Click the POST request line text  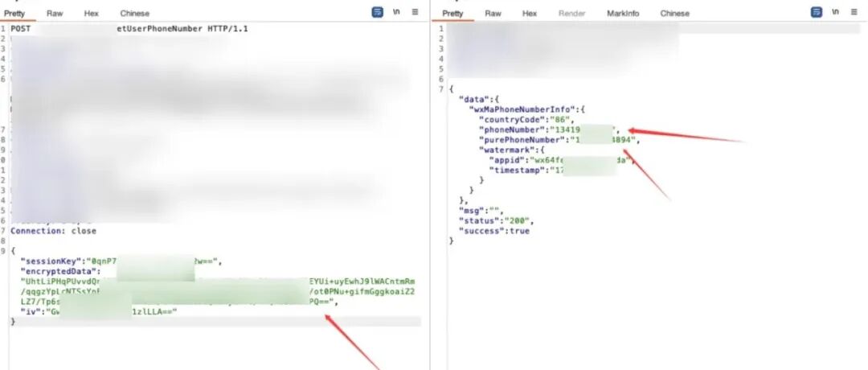[129, 29]
